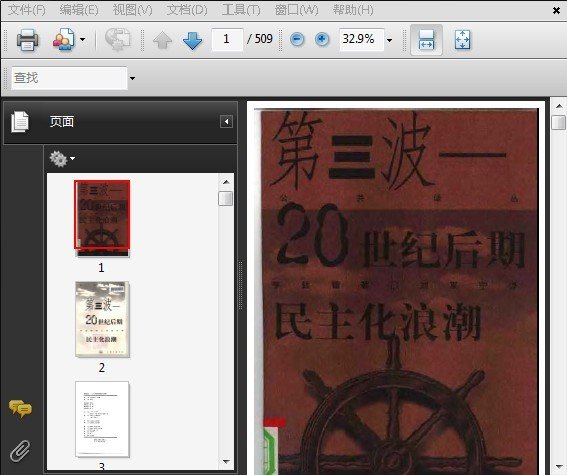
Task: Select the fit one full page icon
Action: (x=462, y=40)
